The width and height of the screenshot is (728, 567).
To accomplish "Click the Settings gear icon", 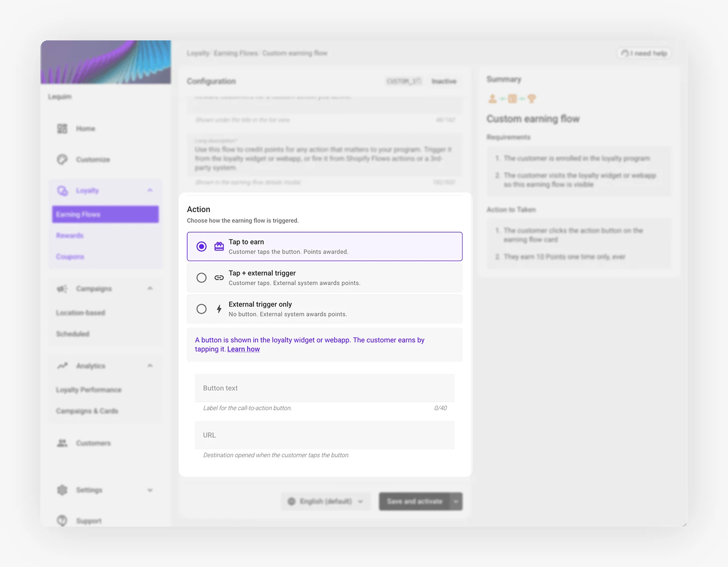I will pos(62,490).
